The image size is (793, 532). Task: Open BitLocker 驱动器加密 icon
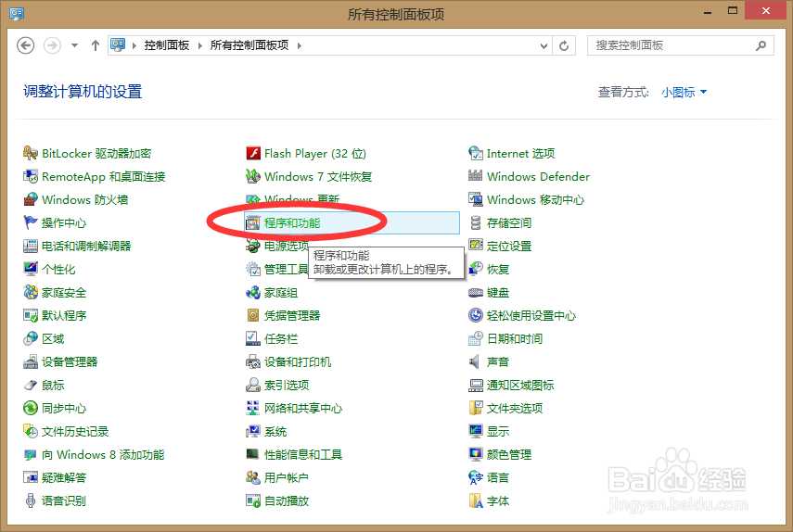coord(31,153)
